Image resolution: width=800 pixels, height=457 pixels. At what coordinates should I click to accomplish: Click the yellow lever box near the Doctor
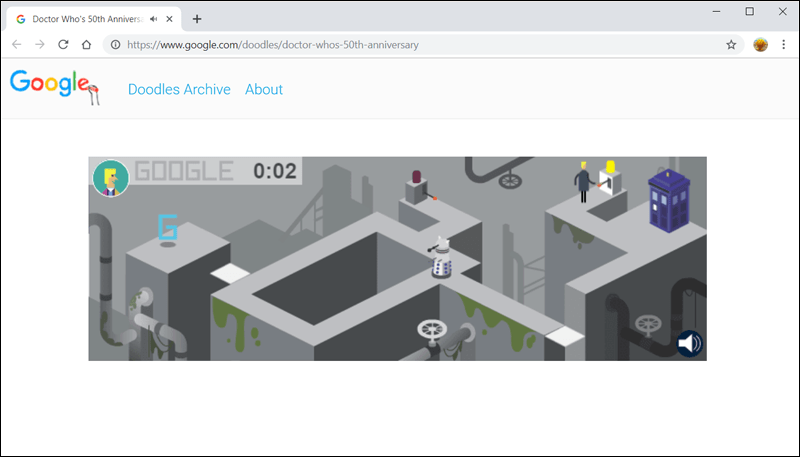tap(610, 178)
